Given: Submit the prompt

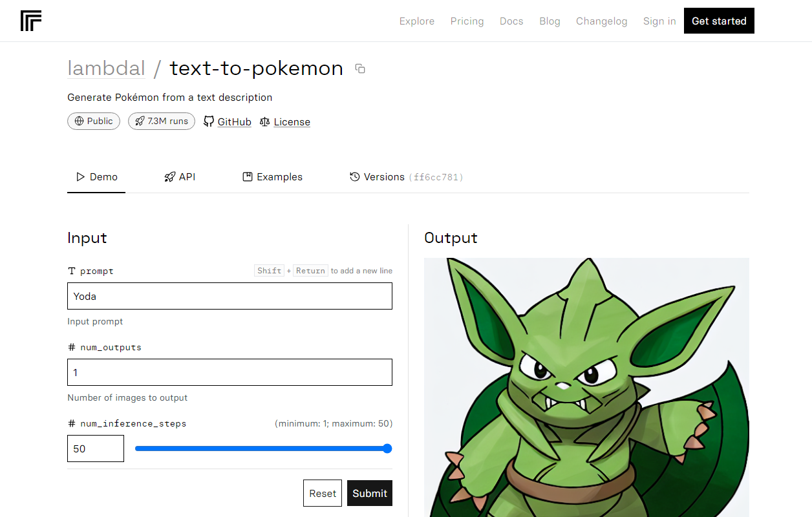Looking at the screenshot, I should click(x=370, y=493).
